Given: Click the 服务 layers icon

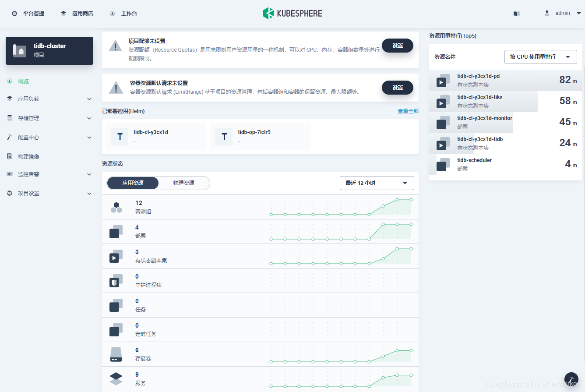Looking at the screenshot, I should pos(116,379).
